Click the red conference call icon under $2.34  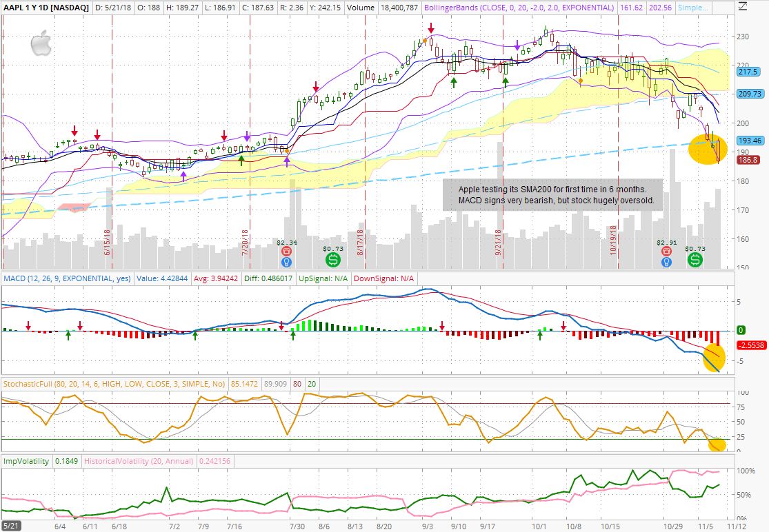pos(286,252)
